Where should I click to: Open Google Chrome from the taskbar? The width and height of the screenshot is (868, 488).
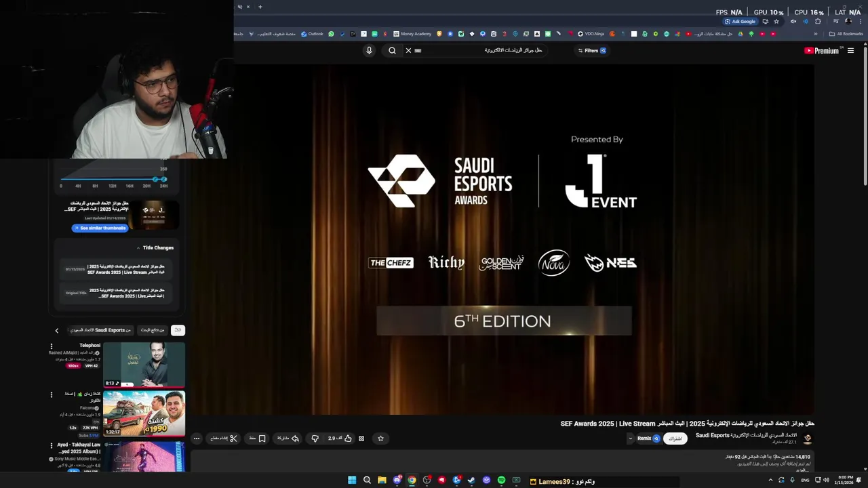coord(412,481)
